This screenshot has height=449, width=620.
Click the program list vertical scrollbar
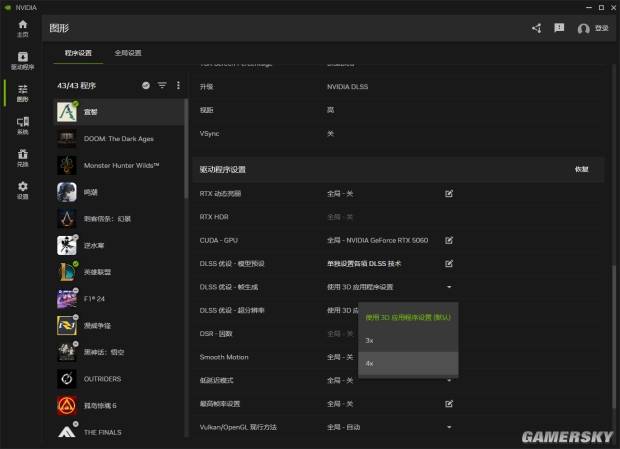point(185,149)
